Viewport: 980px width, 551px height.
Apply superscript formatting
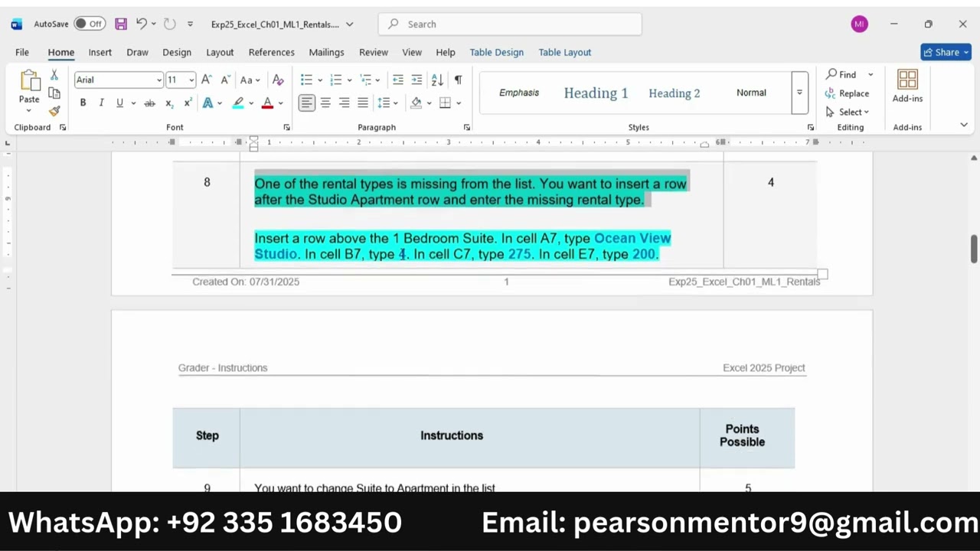(x=187, y=103)
